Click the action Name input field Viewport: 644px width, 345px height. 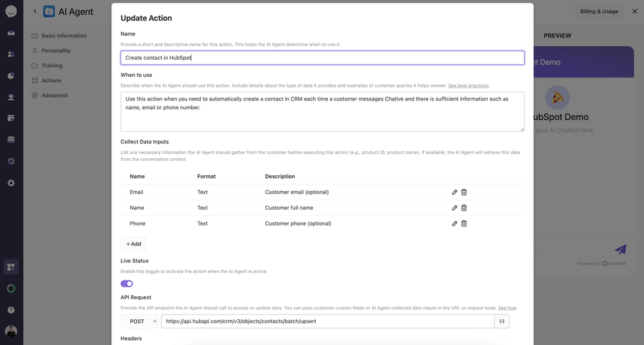[322, 58]
